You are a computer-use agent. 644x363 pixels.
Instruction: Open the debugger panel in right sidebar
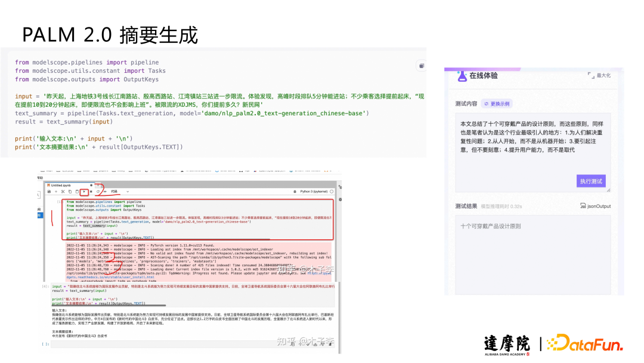[340, 199]
